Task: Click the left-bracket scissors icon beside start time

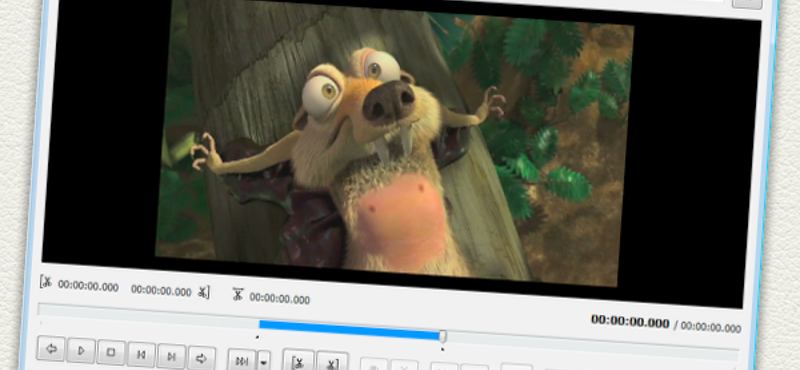Action: (x=46, y=281)
